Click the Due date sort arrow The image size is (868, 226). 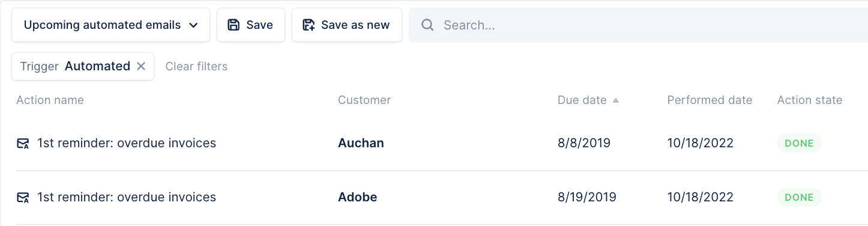[615, 100]
